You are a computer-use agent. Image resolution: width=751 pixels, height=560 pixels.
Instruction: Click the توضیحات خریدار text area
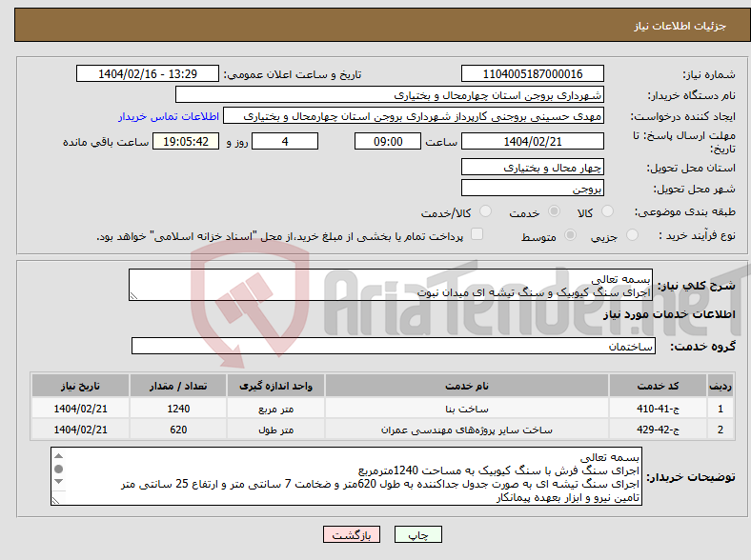pos(346,476)
